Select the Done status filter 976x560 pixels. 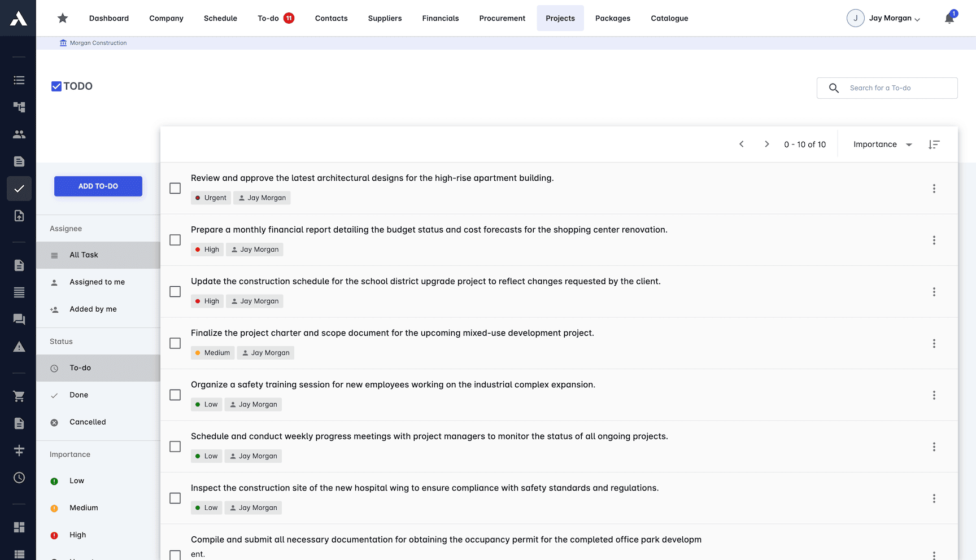[x=79, y=395]
